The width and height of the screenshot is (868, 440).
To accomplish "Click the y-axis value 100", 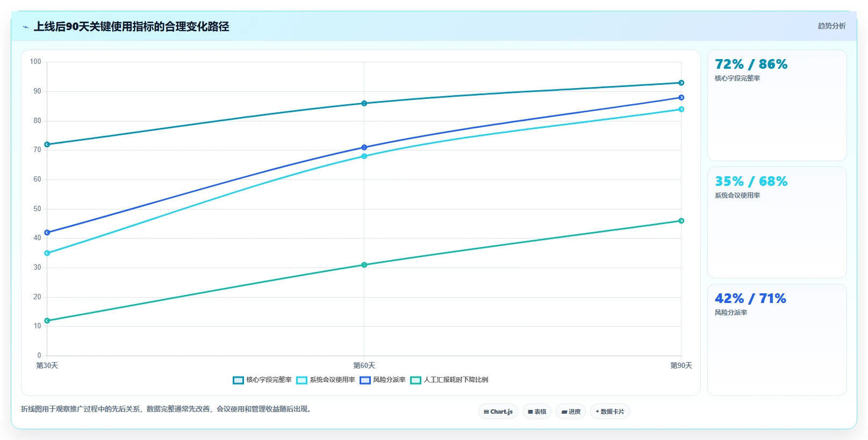I will (35, 62).
